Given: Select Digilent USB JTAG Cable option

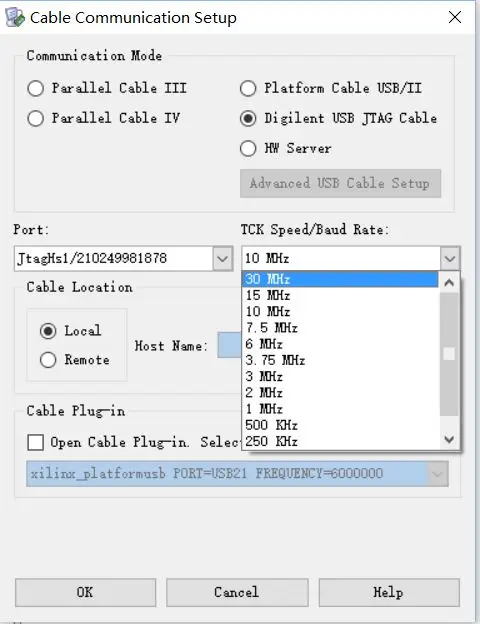Looking at the screenshot, I should (x=248, y=118).
